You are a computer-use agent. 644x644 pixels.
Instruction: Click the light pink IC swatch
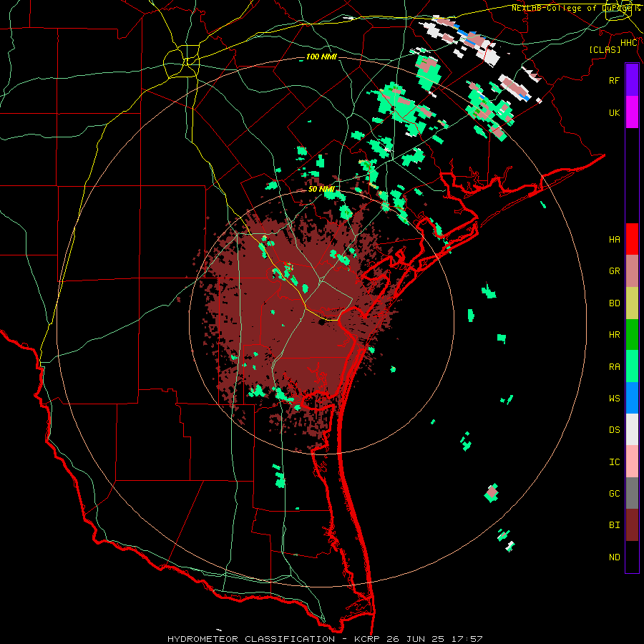632,462
